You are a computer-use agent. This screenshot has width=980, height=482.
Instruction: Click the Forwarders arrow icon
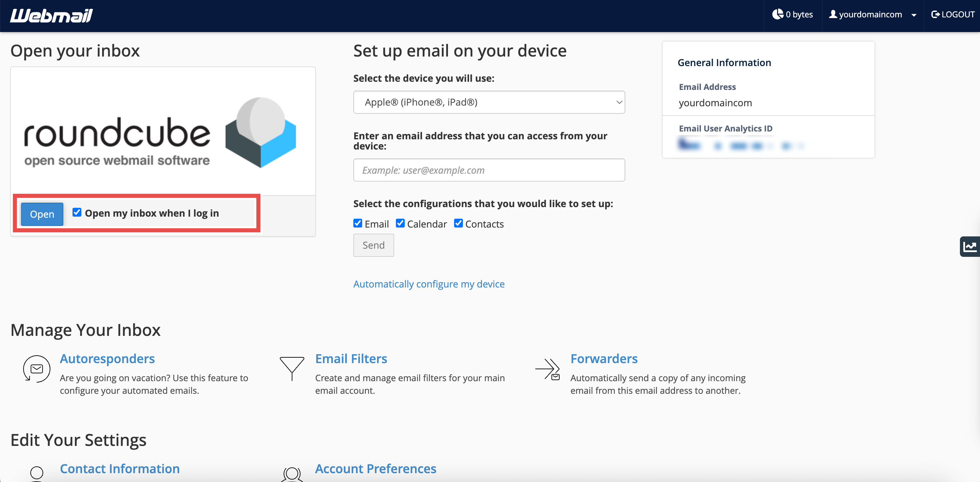point(547,369)
